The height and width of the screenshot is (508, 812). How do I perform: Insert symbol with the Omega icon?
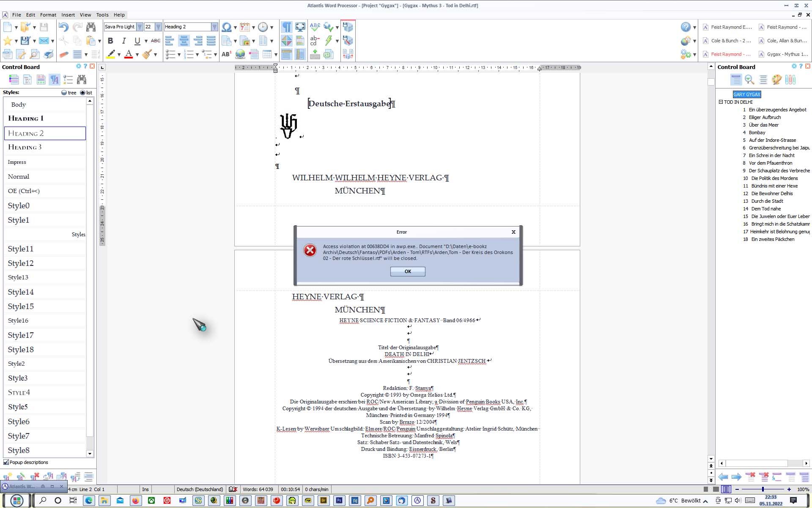(x=227, y=27)
